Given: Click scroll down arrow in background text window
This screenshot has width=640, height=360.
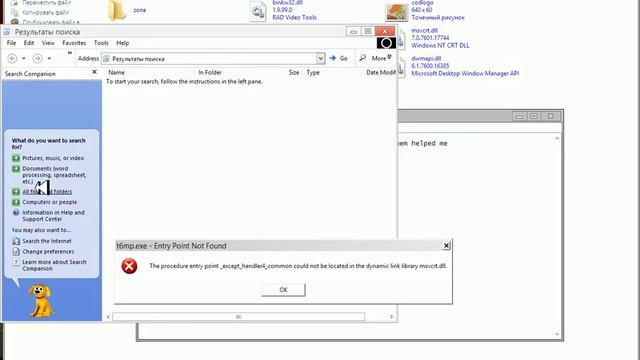Looking at the screenshot, I should tap(557, 334).
